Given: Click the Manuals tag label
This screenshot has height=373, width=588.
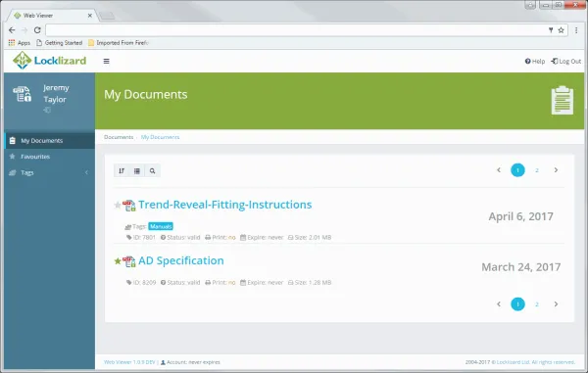Looking at the screenshot, I should 161,226.
